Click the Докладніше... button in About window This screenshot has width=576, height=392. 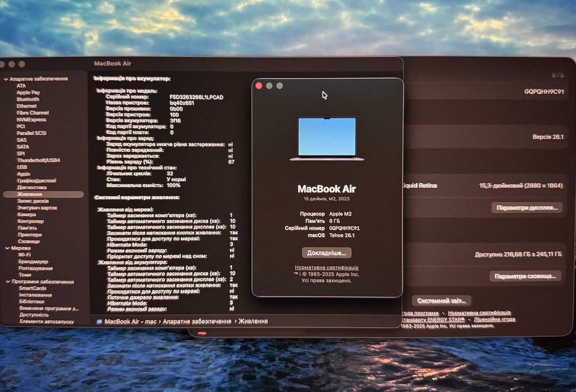[x=327, y=253]
